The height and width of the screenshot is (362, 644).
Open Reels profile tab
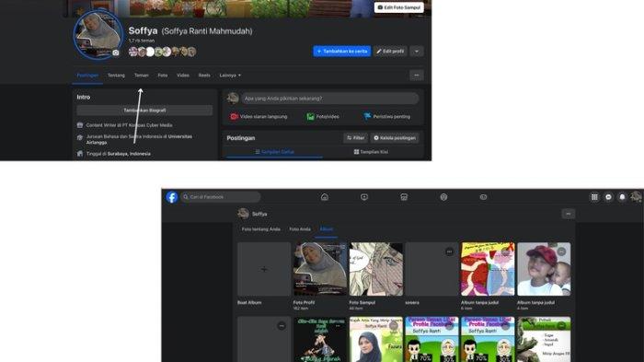point(204,76)
